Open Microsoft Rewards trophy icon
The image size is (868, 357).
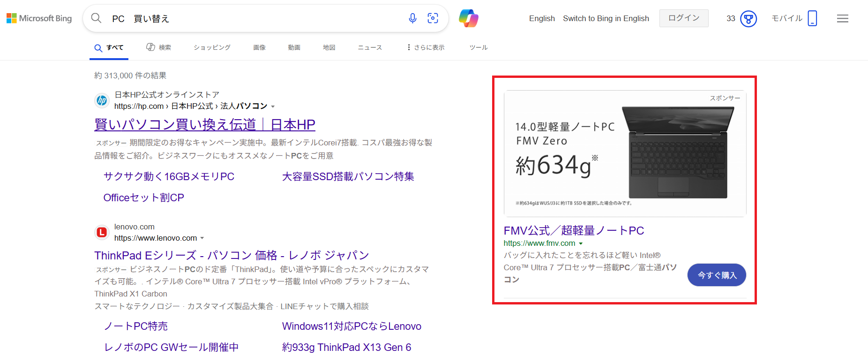coord(748,19)
